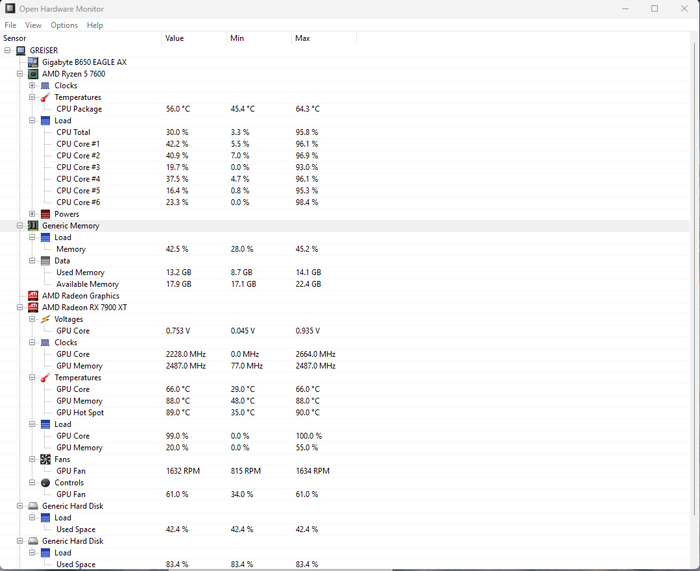Select the GPU Fan 61.0 % control row
Image resolution: width=700 pixels, height=571 pixels.
tap(345, 494)
